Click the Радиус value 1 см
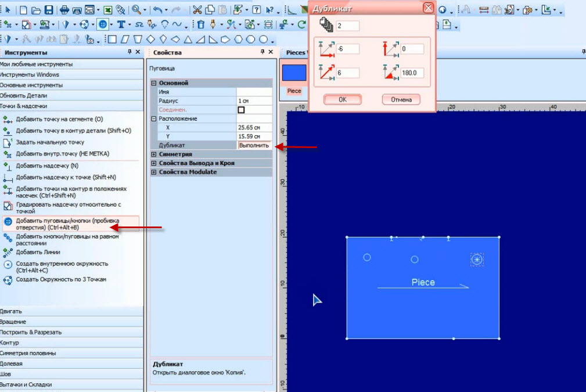This screenshot has height=392, width=586. (x=254, y=101)
